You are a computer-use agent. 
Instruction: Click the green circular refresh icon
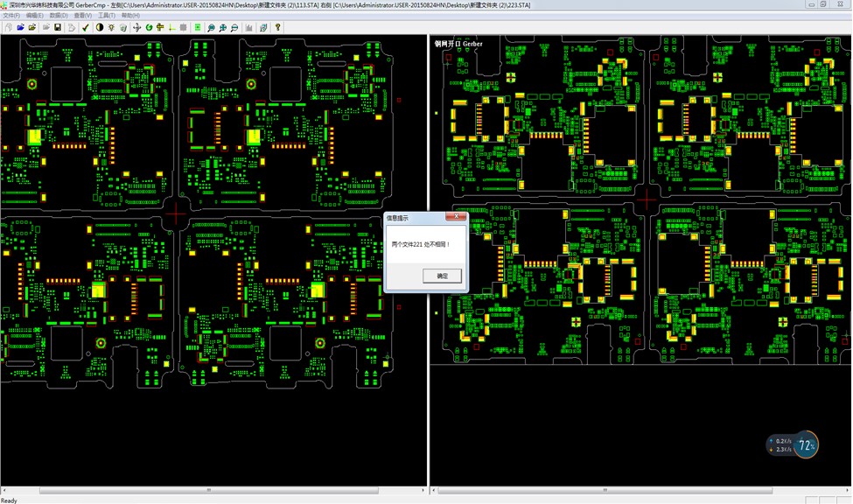[149, 27]
